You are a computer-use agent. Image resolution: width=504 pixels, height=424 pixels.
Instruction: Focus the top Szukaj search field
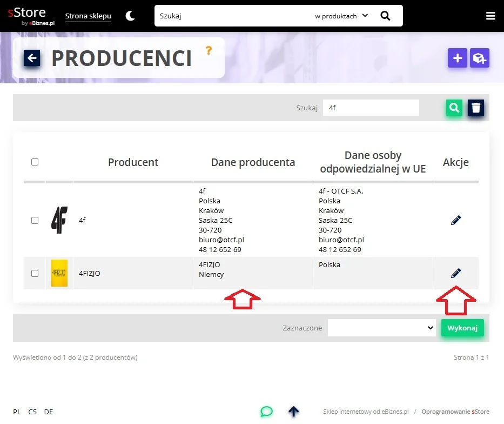[x=233, y=16]
